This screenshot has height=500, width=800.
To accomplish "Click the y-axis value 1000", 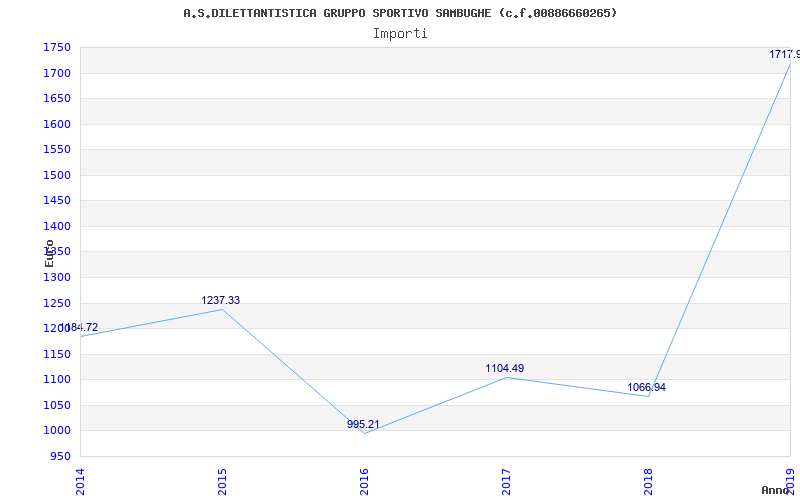I will coord(57,431).
